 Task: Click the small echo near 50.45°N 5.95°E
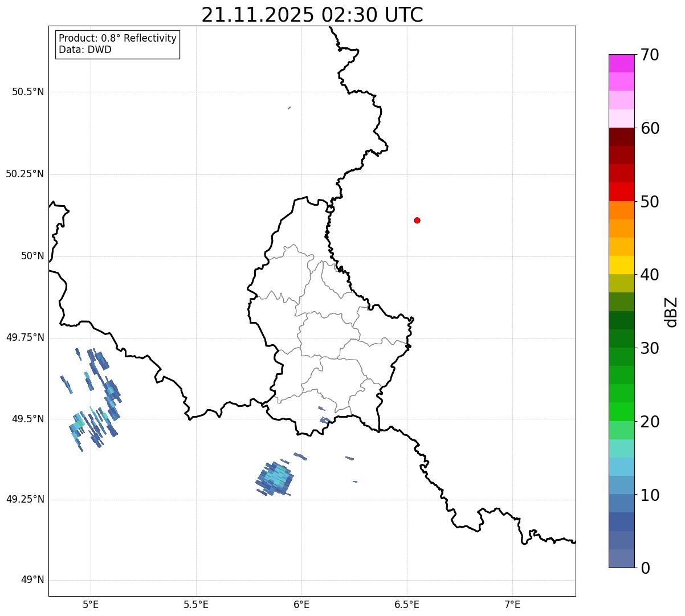[290, 108]
